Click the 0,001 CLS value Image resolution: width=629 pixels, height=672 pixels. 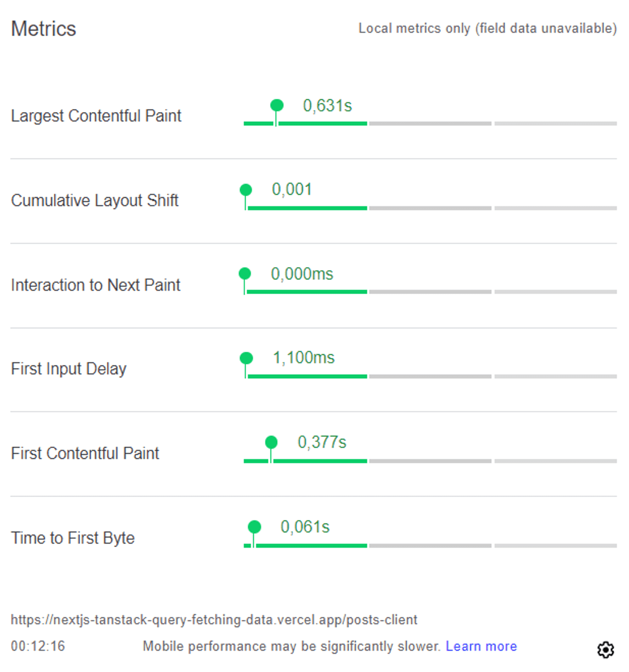pyautogui.click(x=292, y=189)
